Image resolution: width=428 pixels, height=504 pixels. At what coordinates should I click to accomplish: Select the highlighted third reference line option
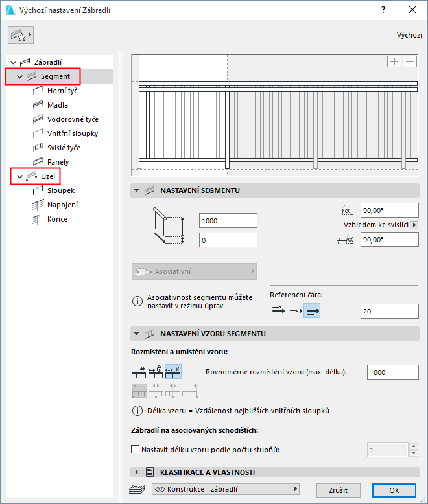tap(312, 310)
